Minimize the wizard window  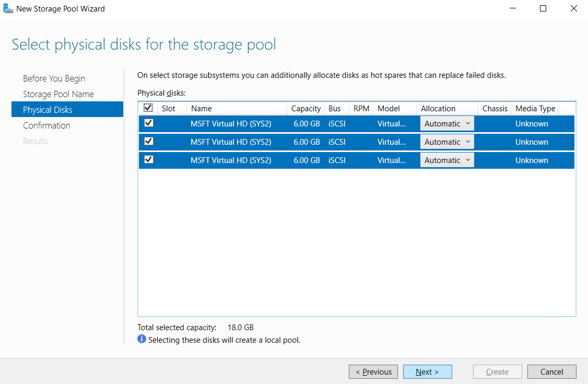[513, 8]
